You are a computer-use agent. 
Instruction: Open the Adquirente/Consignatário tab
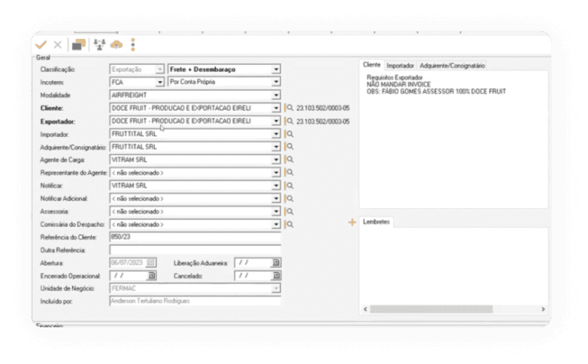tap(452, 66)
